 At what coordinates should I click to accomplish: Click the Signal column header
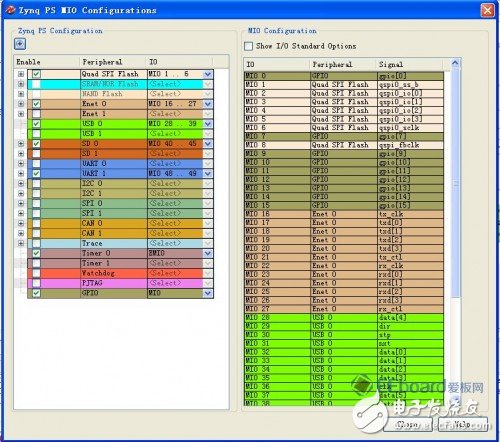[410, 64]
